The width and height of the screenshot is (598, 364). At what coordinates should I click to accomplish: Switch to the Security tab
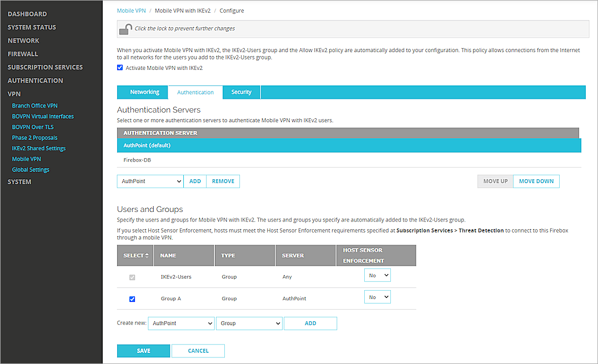tap(241, 92)
